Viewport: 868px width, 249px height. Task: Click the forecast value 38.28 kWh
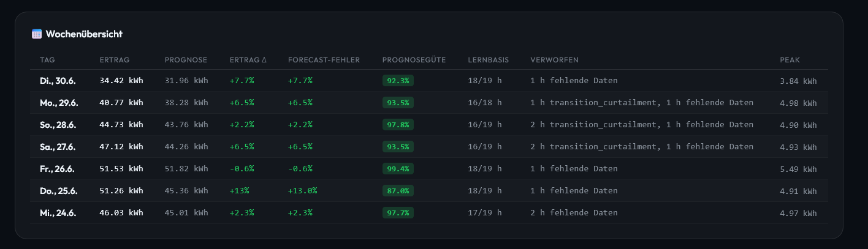pyautogui.click(x=186, y=103)
